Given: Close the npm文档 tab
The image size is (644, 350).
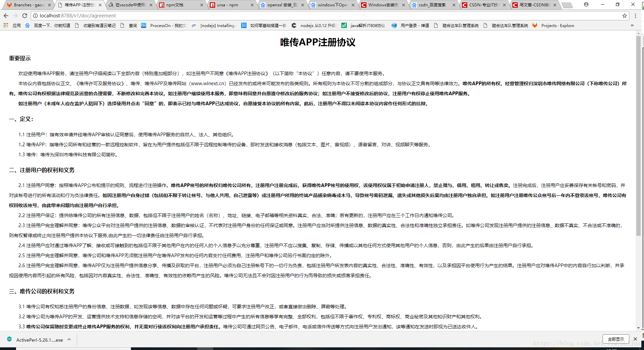Looking at the screenshot, I should pos(202,5).
